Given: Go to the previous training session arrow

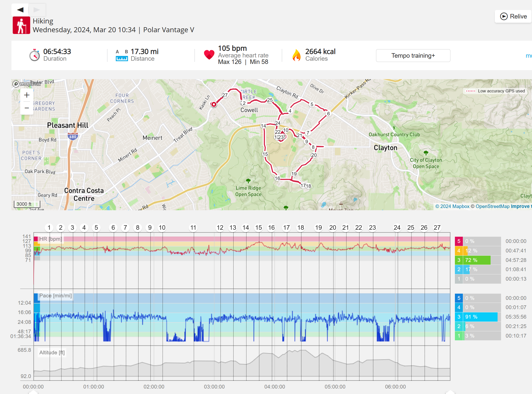Looking at the screenshot, I should (20, 10).
